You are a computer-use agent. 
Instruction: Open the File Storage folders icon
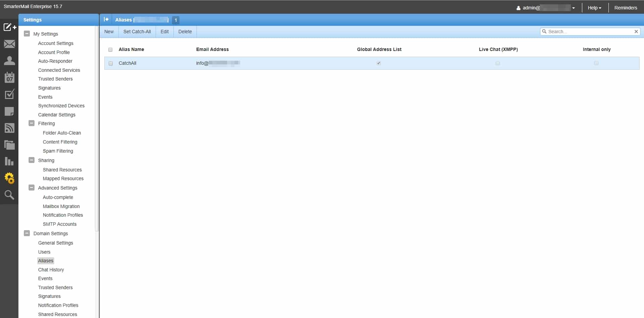9,145
